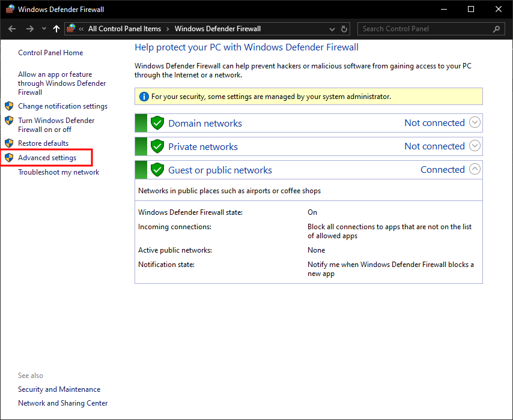Screen dimensions: 513x420
Task: Click Not connected status for Domain networks
Action: (434, 122)
